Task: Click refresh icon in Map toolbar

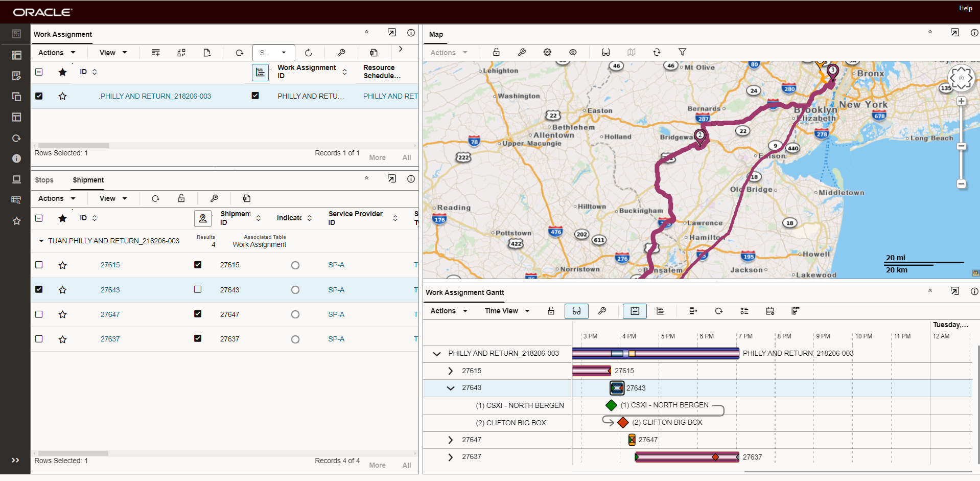Action: tap(657, 52)
